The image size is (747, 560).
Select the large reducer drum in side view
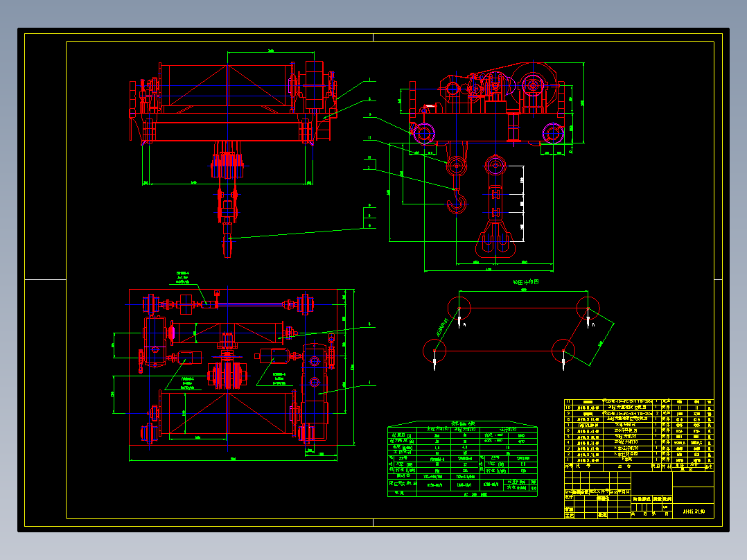click(533, 86)
